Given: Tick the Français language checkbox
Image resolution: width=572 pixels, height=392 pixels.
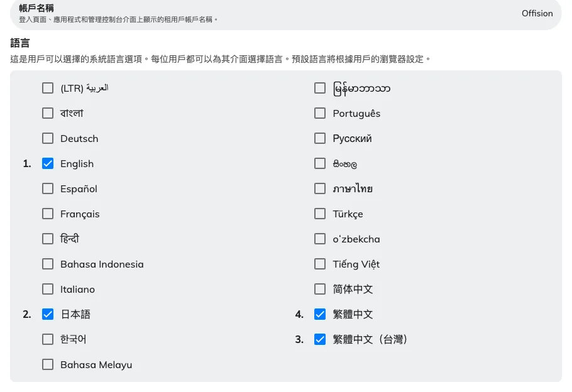Looking at the screenshot, I should point(48,214).
